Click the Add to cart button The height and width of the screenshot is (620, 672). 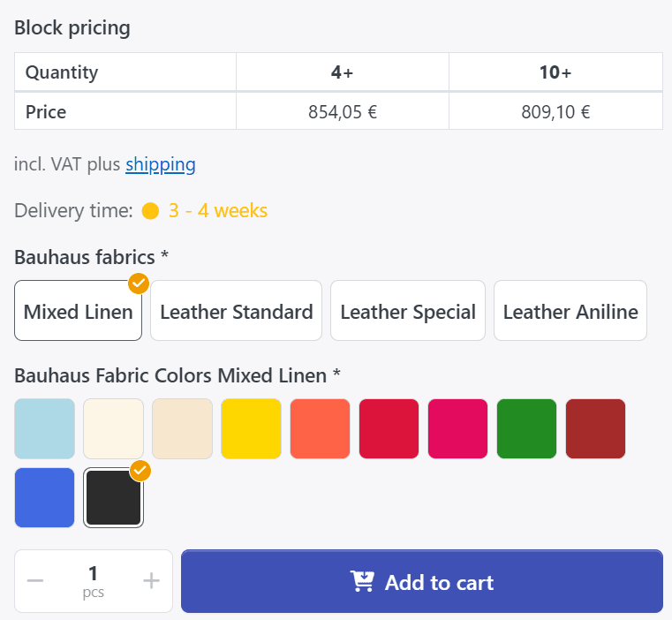[421, 581]
